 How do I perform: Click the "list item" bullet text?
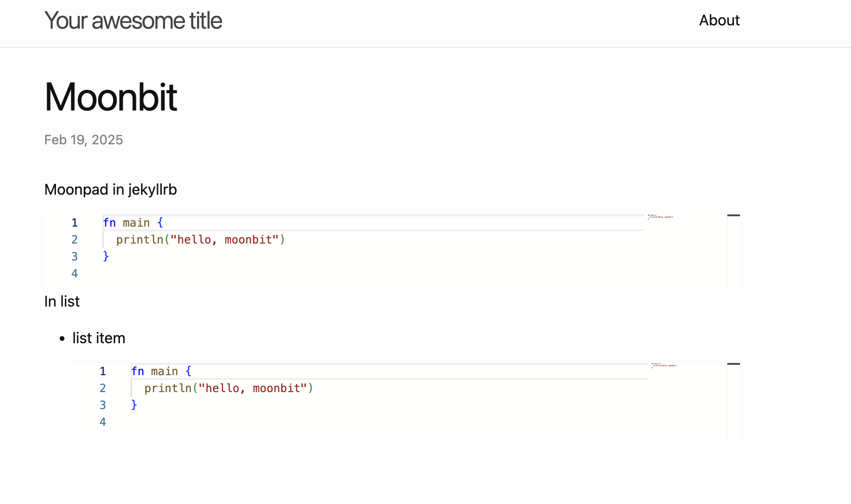pos(99,338)
